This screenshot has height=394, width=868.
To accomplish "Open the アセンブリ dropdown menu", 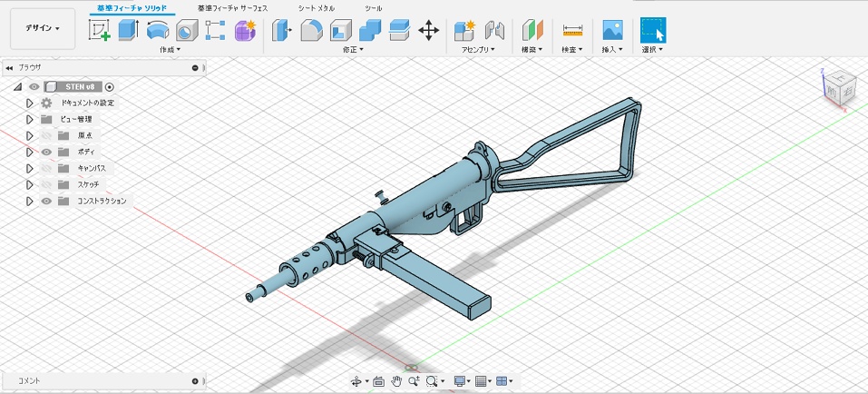I will [479, 49].
